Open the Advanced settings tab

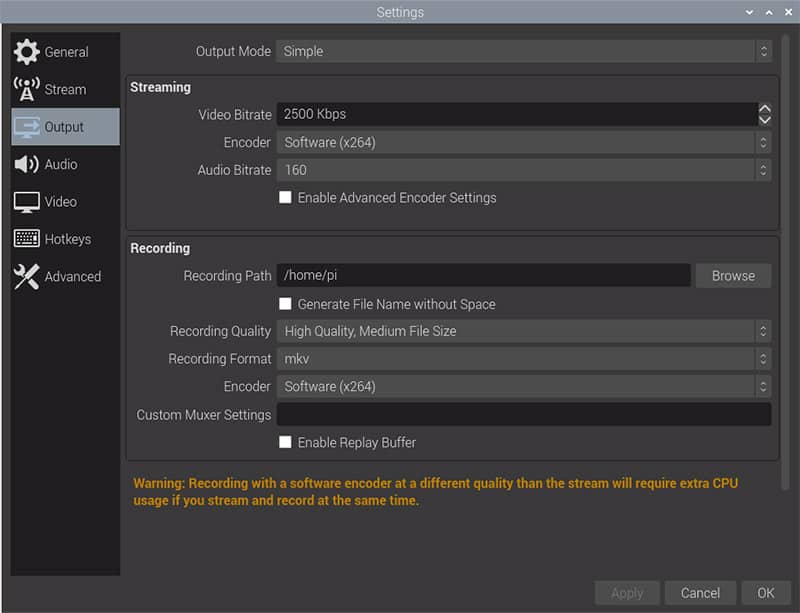66,277
